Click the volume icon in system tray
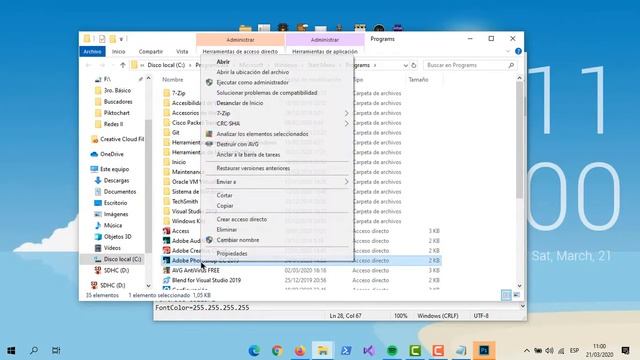 pos(549,351)
